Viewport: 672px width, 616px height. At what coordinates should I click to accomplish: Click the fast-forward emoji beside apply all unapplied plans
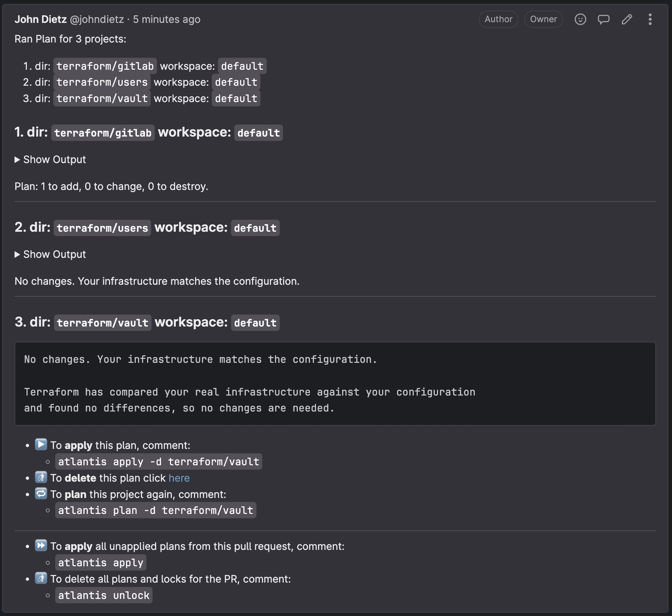pyautogui.click(x=41, y=545)
